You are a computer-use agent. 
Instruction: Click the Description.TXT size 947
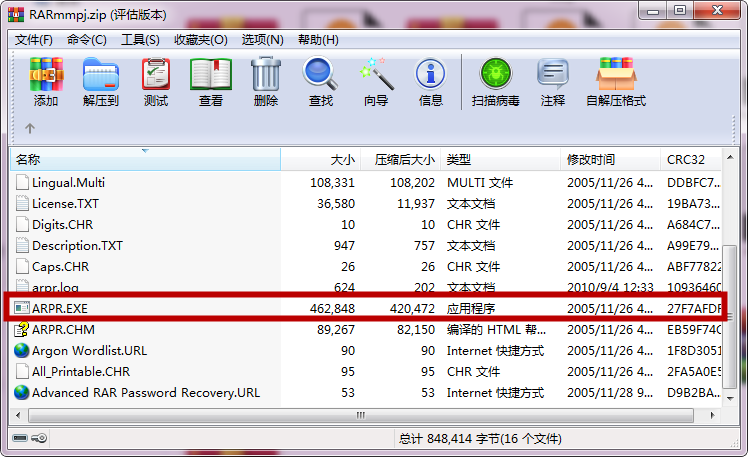344,245
